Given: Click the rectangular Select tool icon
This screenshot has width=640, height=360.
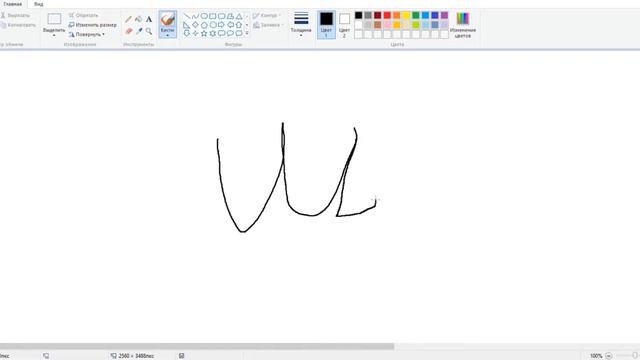Looking at the screenshot, I should (x=54, y=19).
